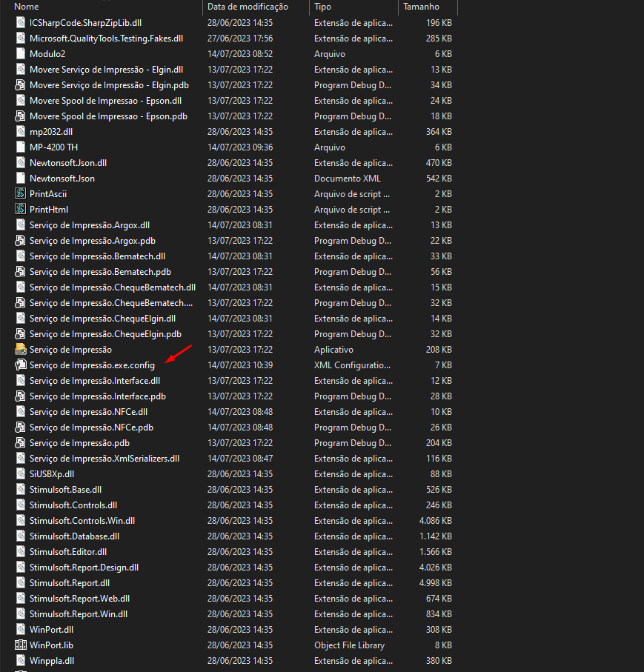Screen dimensions: 644x672
Task: Select the file Serviço de Impressão.Interface.dll
Action: pos(95,381)
